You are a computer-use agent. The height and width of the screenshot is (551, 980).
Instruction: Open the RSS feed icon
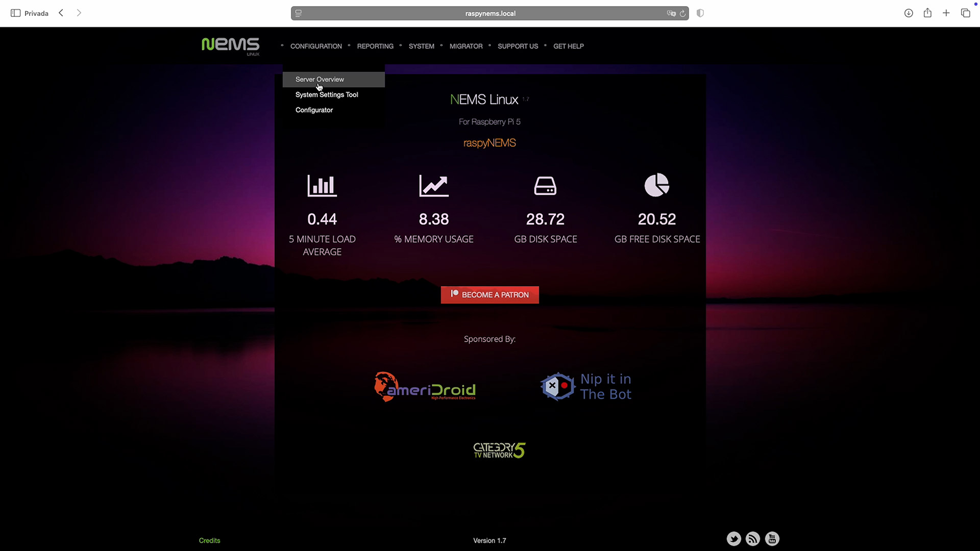point(753,539)
